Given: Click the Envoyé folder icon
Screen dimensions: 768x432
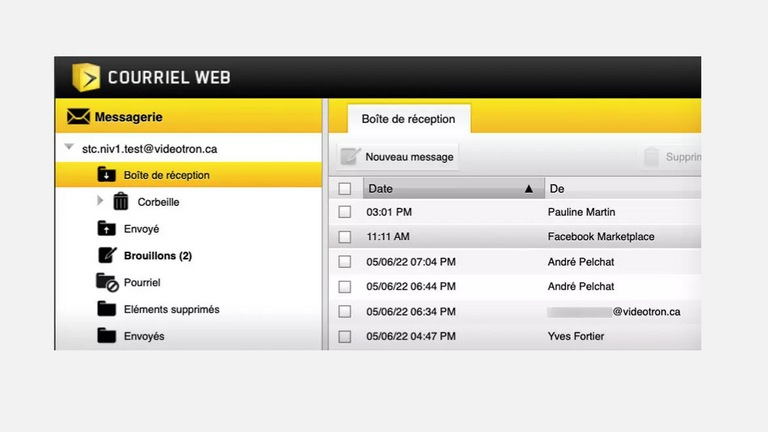Looking at the screenshot, I should click(107, 229).
